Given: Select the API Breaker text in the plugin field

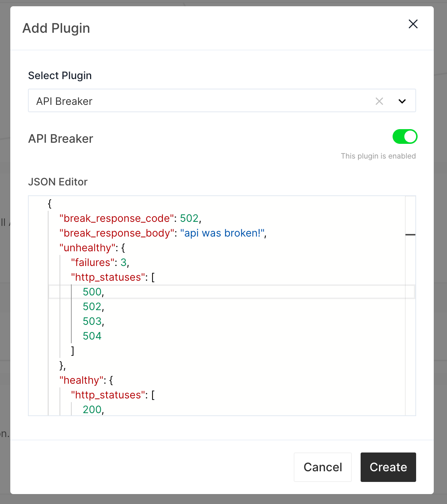Looking at the screenshot, I should pyautogui.click(x=64, y=101).
